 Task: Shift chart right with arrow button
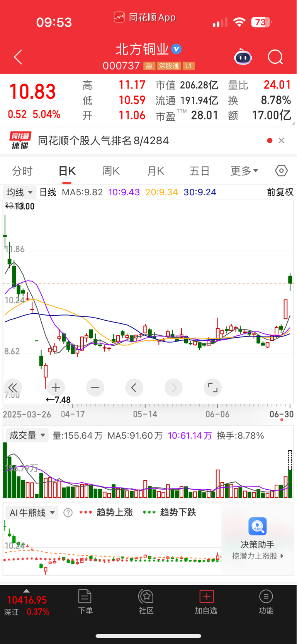173,388
